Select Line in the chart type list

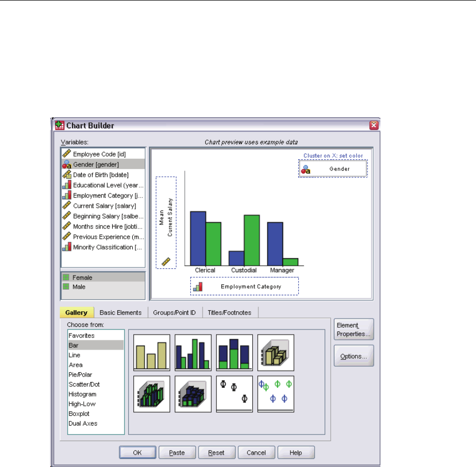click(96, 355)
